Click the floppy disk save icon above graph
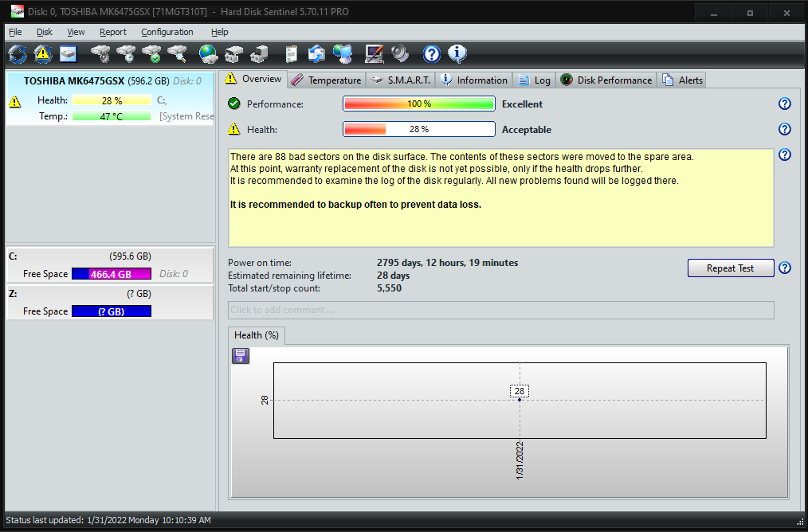The width and height of the screenshot is (808, 532). (x=241, y=356)
